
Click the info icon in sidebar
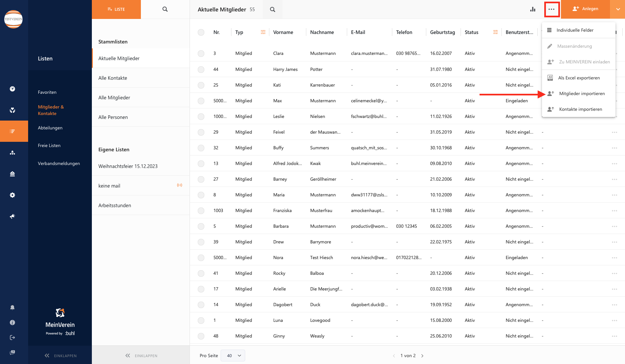click(12, 323)
